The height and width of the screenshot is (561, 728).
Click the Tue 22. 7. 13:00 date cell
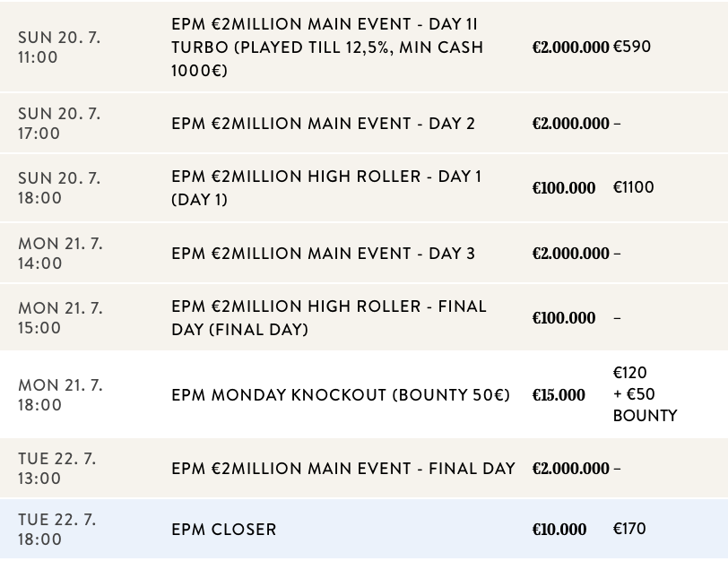(x=57, y=469)
